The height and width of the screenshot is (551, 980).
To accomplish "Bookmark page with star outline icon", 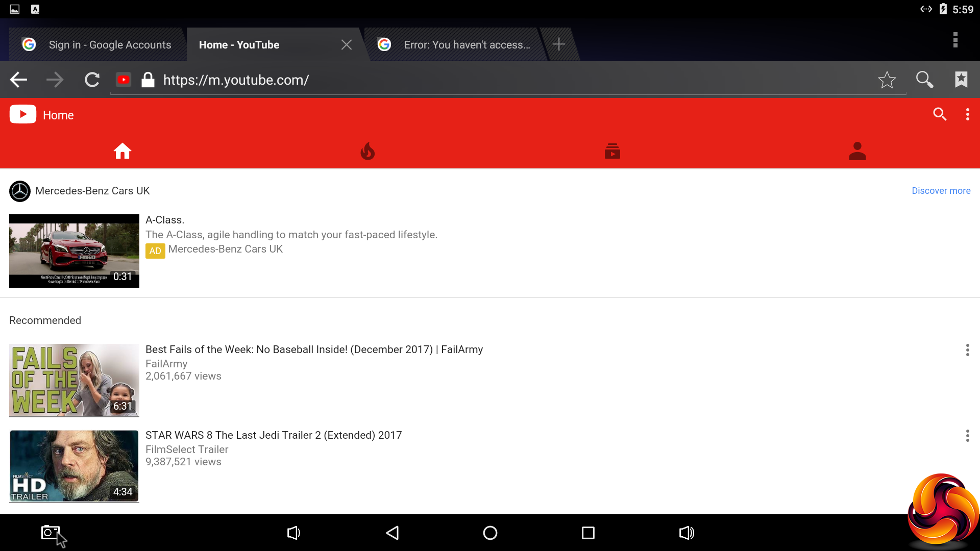I will click(x=887, y=80).
